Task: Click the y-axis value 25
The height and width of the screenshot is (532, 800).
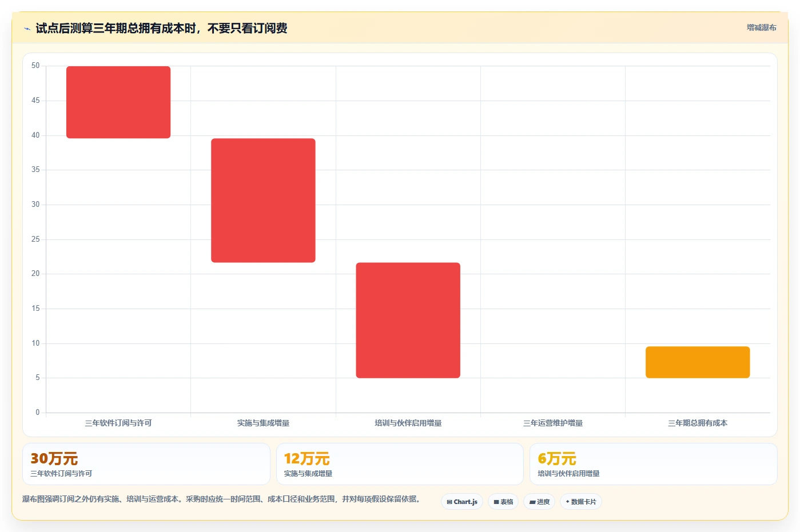Action: tap(35, 239)
